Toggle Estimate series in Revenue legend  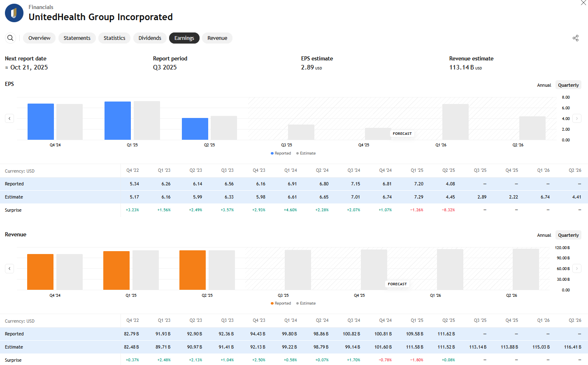[306, 303]
